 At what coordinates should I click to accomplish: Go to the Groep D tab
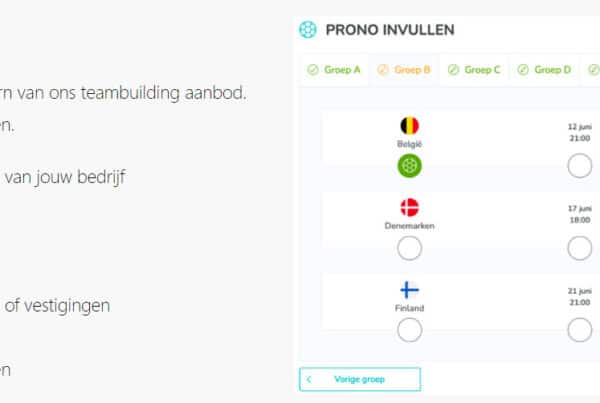tap(545, 70)
